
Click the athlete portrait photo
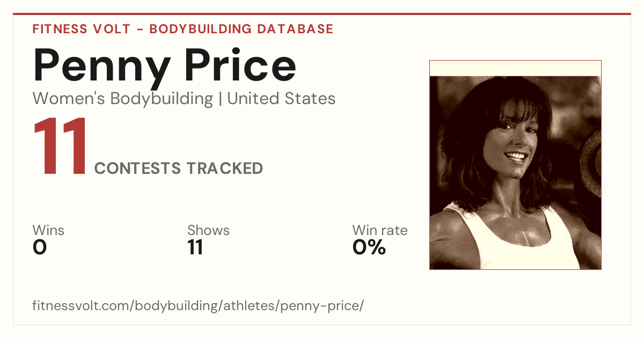tap(515, 165)
